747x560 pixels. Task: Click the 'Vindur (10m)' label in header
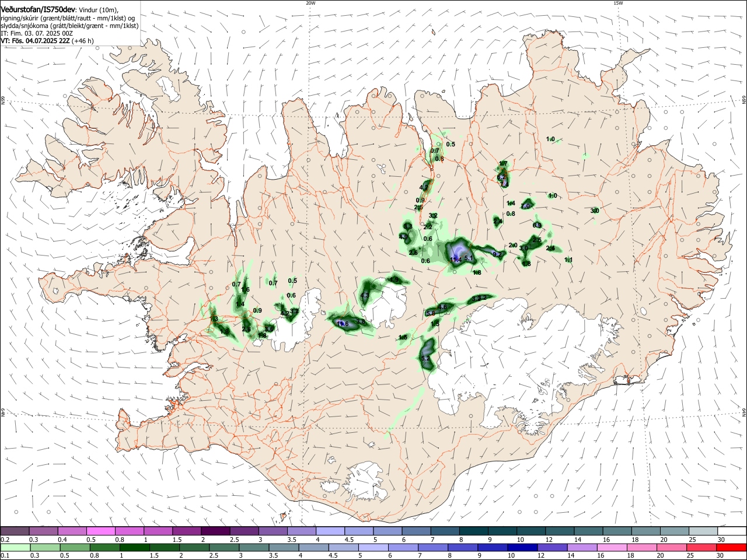point(99,10)
